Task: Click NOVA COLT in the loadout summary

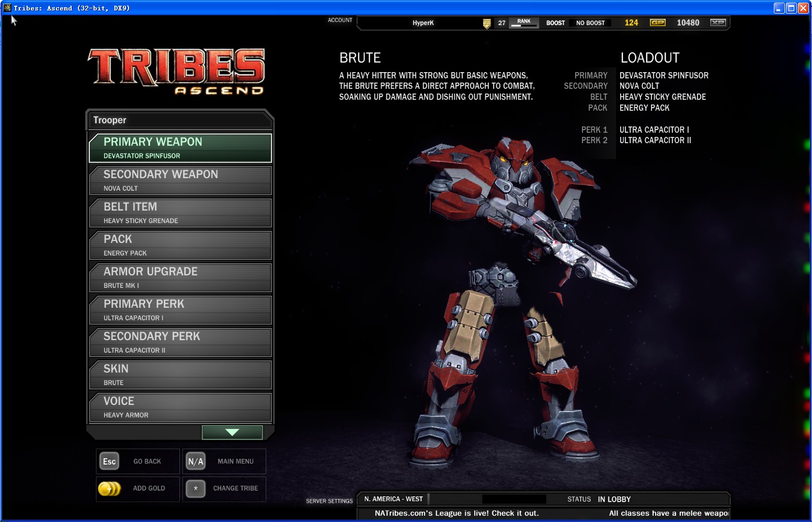Action: click(x=639, y=86)
